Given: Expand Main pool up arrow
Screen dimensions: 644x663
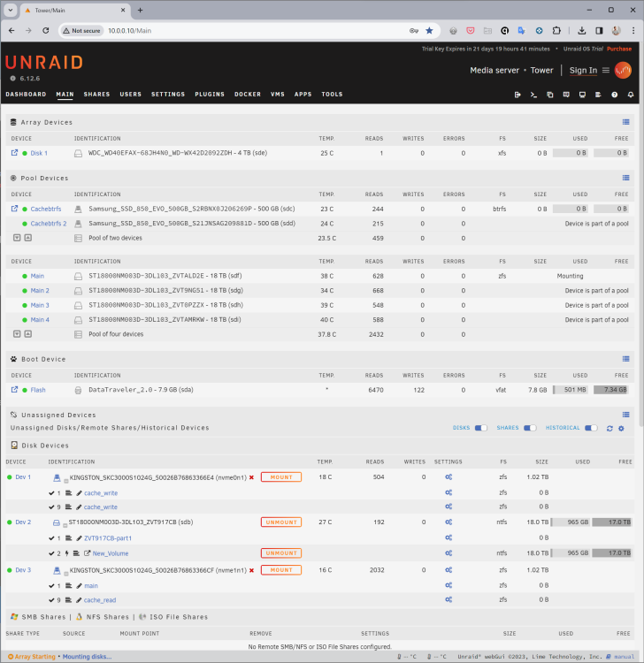Looking at the screenshot, I should (x=28, y=334).
